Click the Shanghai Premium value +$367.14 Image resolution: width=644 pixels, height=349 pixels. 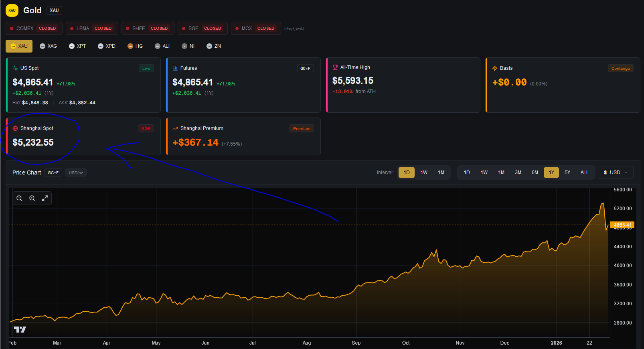point(196,142)
